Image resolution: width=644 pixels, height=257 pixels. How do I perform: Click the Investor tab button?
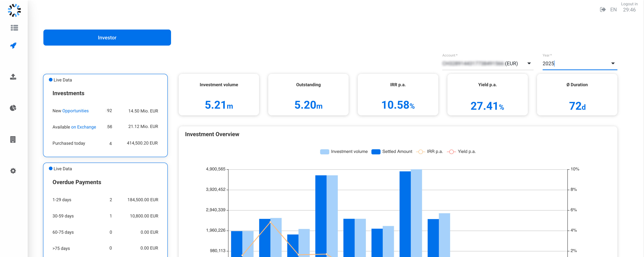tap(107, 38)
